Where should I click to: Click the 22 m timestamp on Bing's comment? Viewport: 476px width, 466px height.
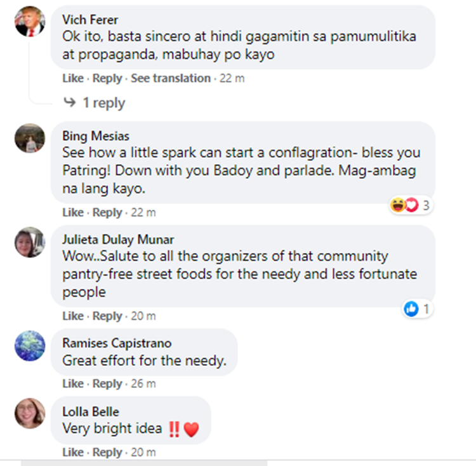point(143,212)
